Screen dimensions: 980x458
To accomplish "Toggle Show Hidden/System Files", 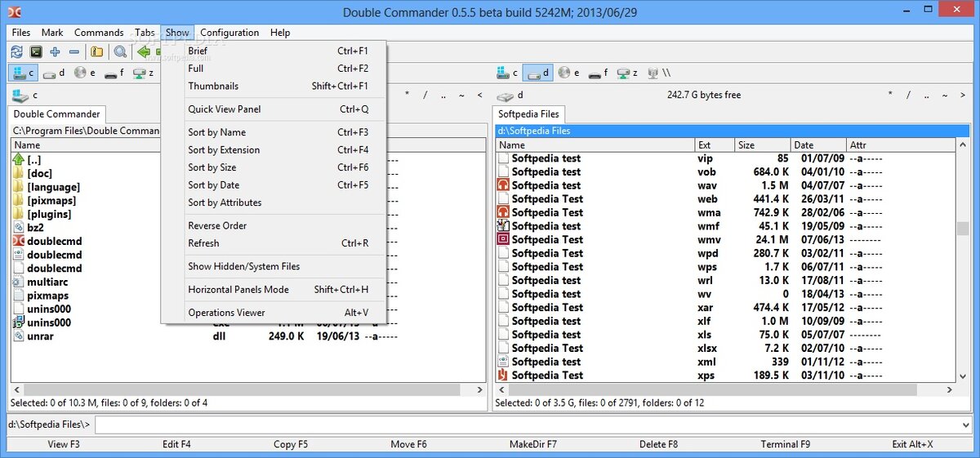I will tap(274, 266).
